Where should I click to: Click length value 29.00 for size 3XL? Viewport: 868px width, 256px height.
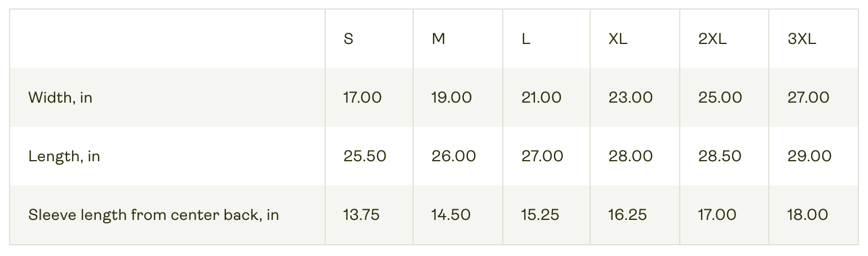pyautogui.click(x=809, y=156)
